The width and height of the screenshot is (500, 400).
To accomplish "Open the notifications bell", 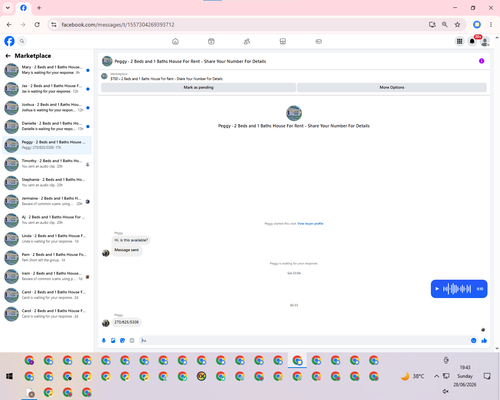I will pos(472,41).
